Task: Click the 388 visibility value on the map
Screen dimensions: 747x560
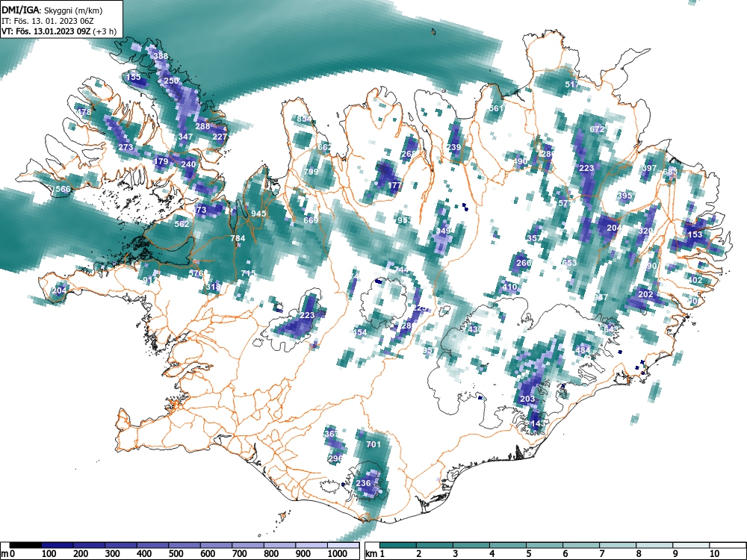Action: pos(161,56)
